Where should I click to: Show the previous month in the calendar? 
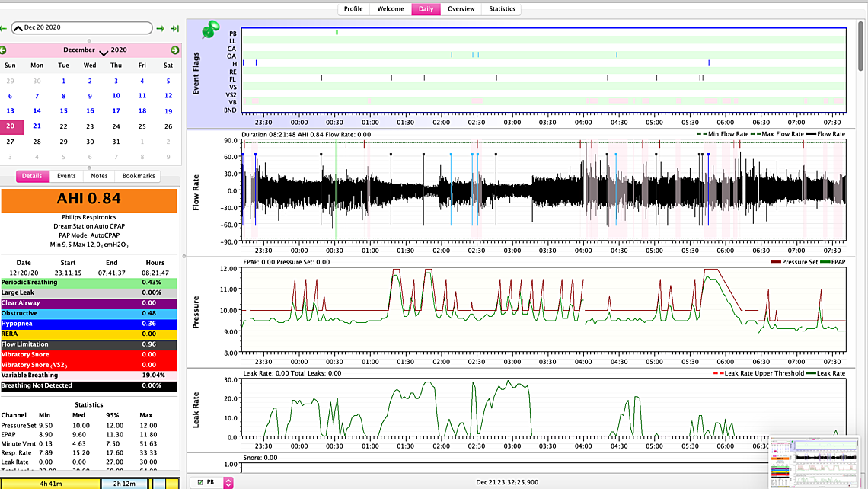pos(3,50)
